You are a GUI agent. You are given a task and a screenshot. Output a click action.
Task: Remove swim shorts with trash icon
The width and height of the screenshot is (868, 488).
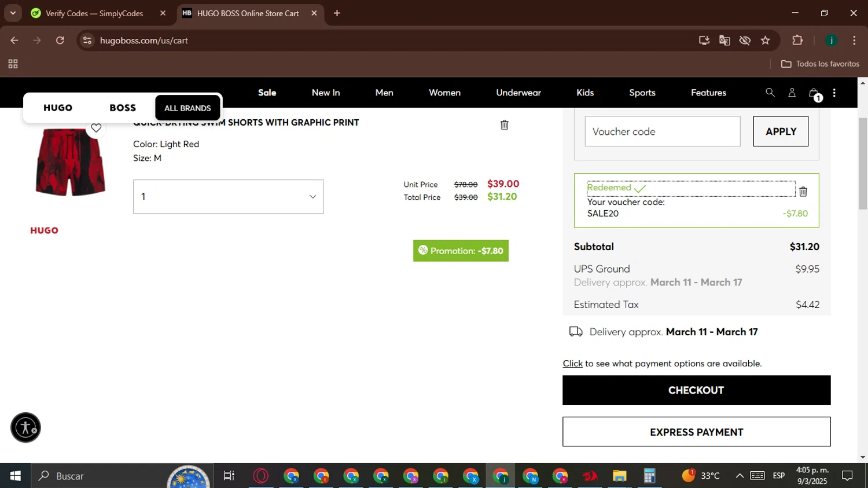point(504,125)
